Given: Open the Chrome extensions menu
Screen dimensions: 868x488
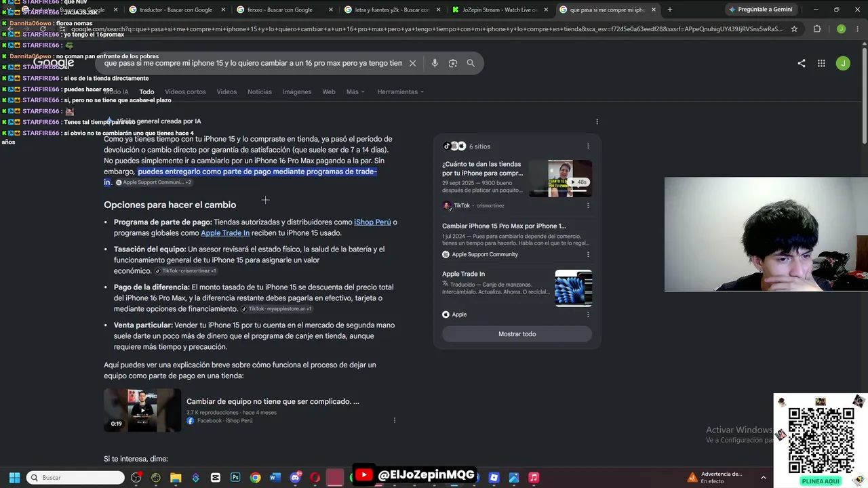Looking at the screenshot, I should [817, 29].
